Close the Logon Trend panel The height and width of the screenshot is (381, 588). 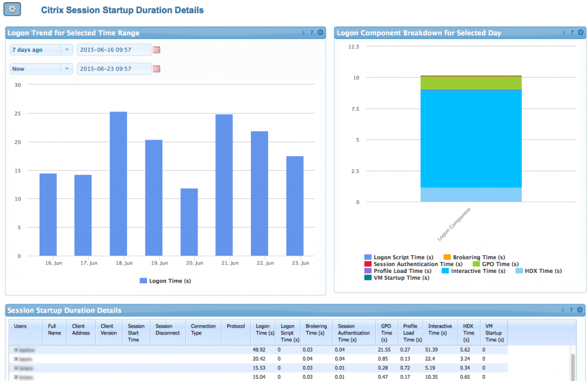pyautogui.click(x=320, y=33)
